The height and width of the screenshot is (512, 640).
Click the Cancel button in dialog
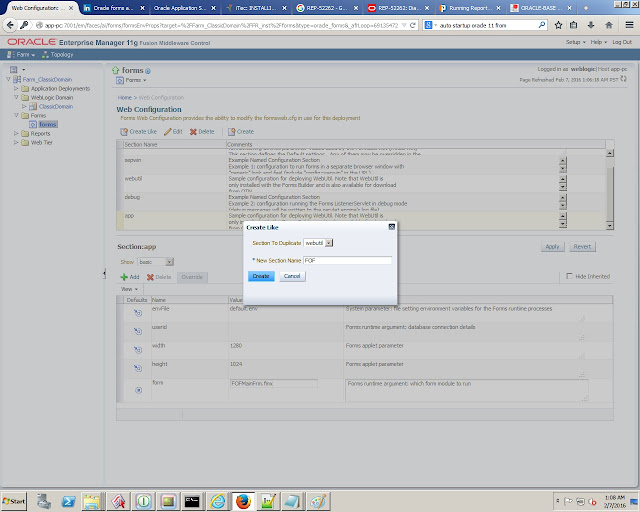pos(292,276)
